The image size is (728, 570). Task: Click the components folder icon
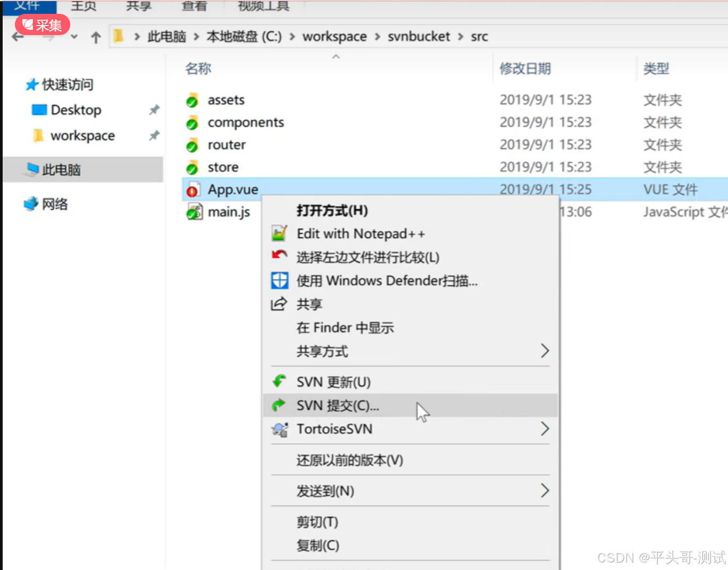pos(192,123)
